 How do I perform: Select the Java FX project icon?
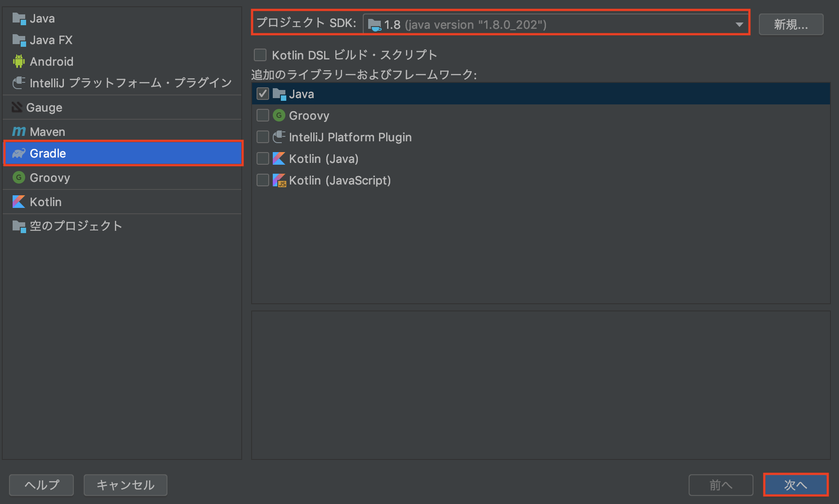pyautogui.click(x=19, y=40)
